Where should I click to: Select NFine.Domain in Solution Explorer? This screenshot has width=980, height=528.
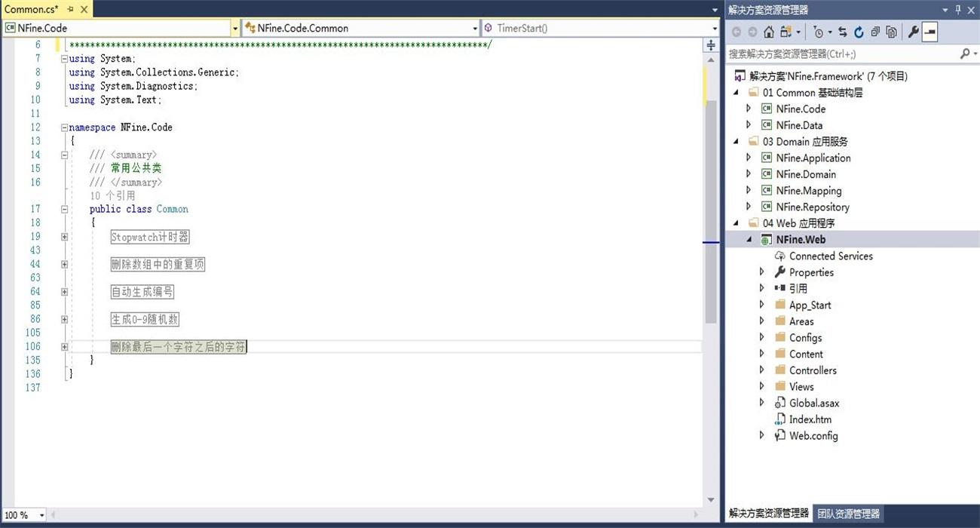coord(806,174)
